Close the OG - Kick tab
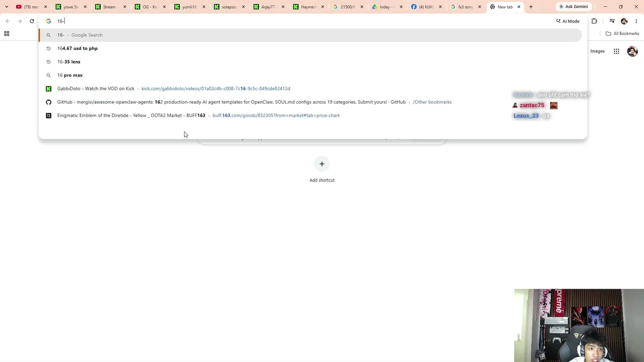 (164, 7)
